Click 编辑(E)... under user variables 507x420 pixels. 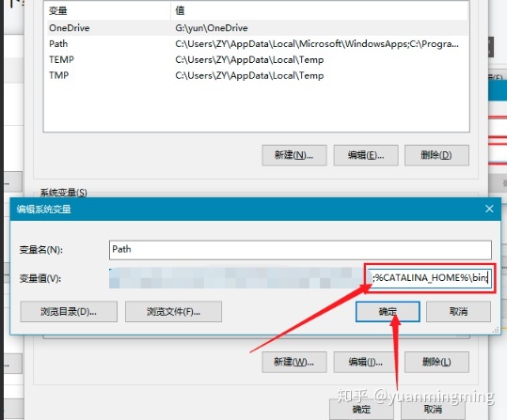(x=366, y=155)
